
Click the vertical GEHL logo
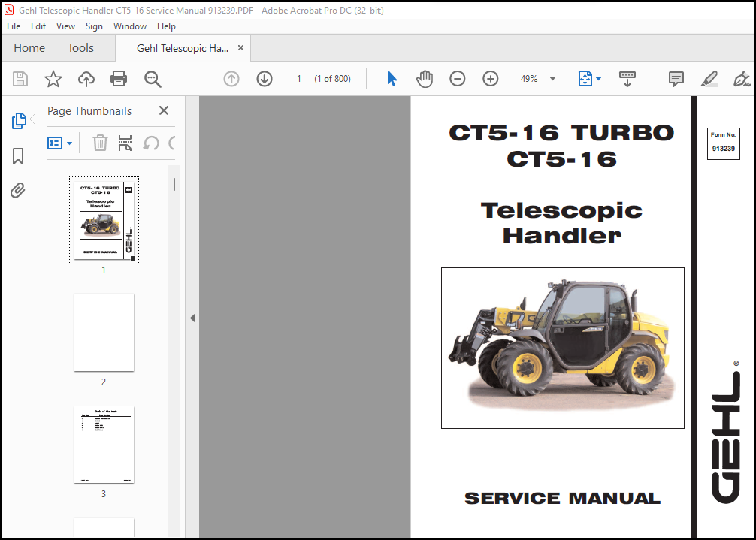pos(726,436)
